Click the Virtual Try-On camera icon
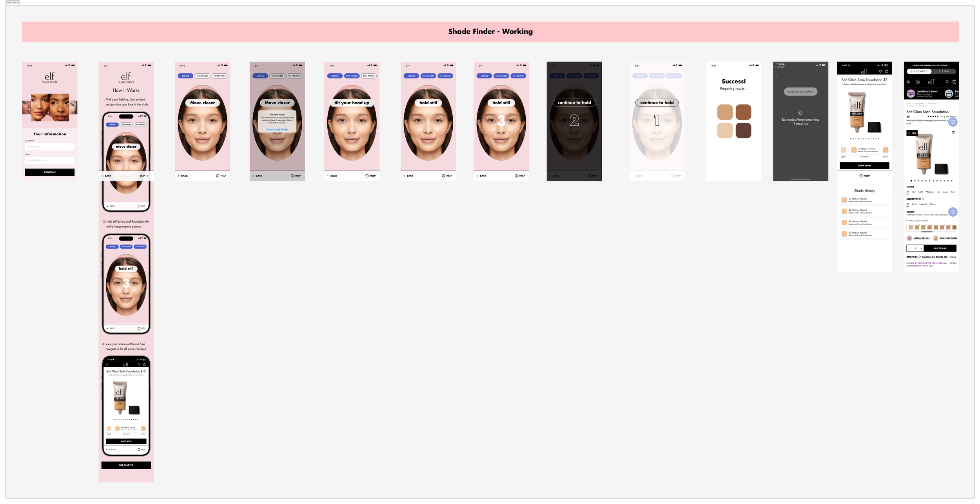Image resolution: width=980 pixels, height=504 pixels. pyautogui.click(x=909, y=238)
